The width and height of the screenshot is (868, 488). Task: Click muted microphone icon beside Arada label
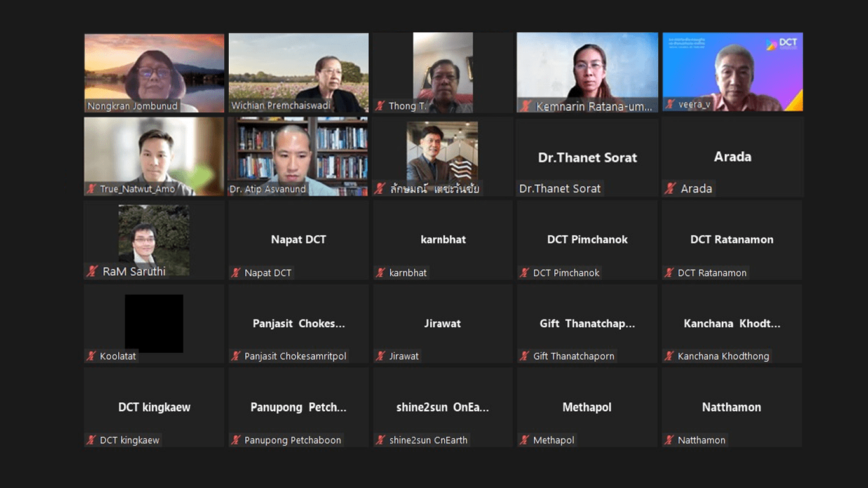670,189
